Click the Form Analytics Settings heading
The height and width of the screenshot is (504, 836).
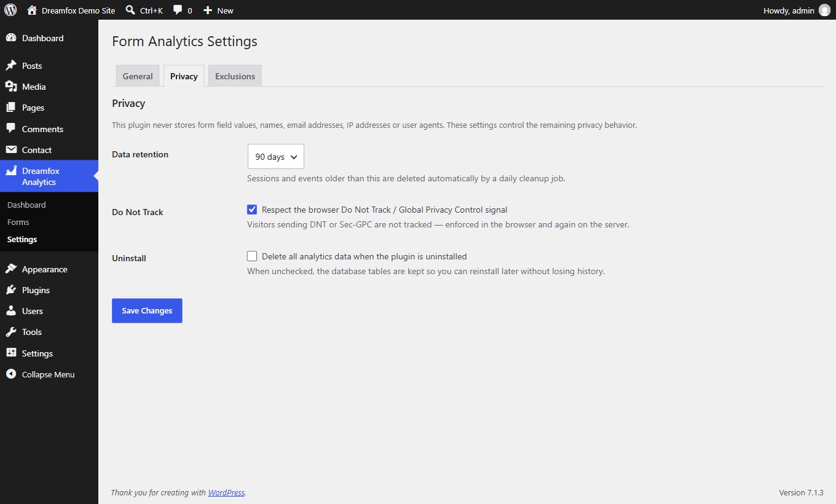point(184,42)
